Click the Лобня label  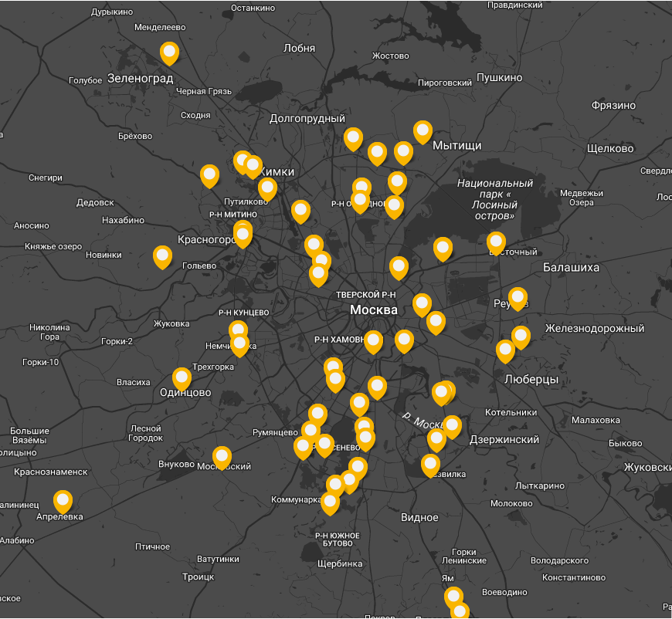[x=299, y=49]
